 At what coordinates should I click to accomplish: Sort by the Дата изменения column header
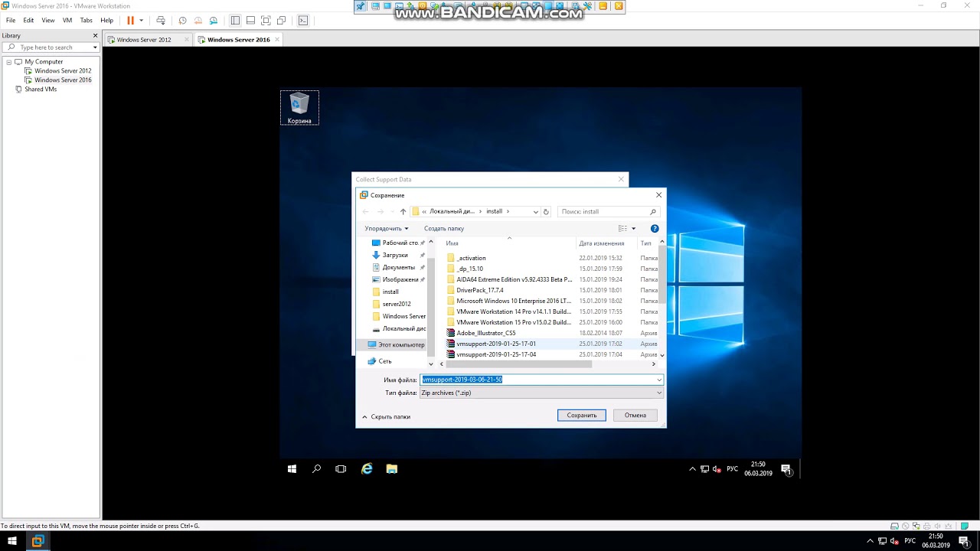pyautogui.click(x=602, y=243)
